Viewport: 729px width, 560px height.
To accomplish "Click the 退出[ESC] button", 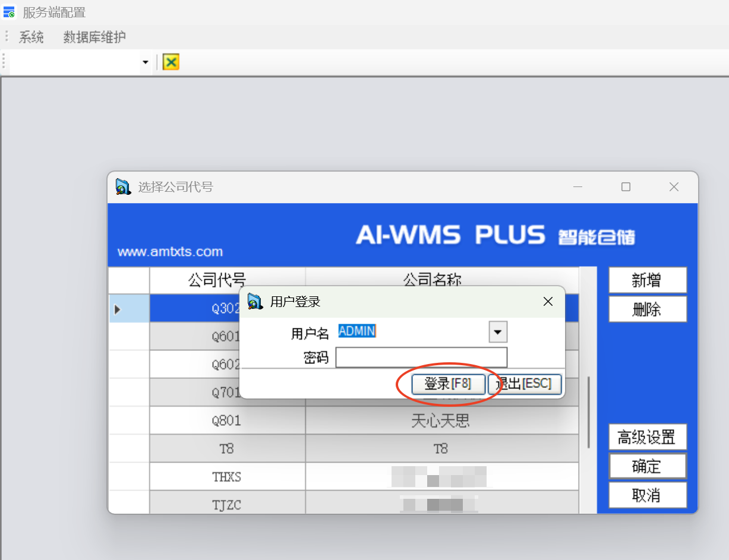I will tap(524, 384).
